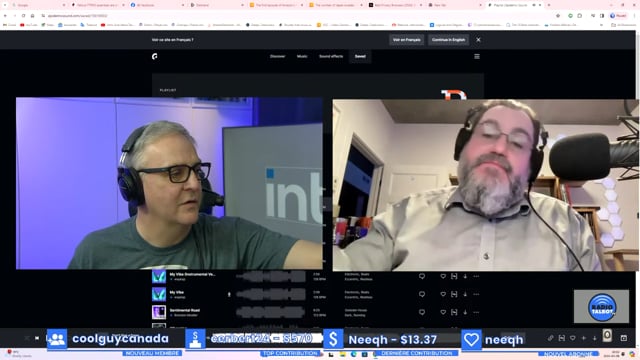The height and width of the screenshot is (360, 640).
Task: Toggle the heart favorite on Sentimental Road
Action: point(443,312)
